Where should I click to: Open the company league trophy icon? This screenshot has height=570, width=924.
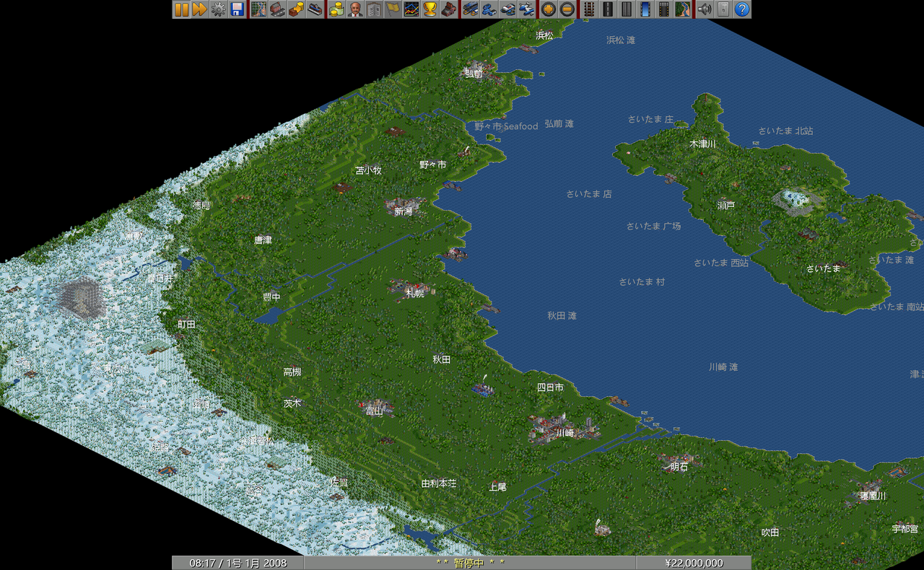click(430, 9)
